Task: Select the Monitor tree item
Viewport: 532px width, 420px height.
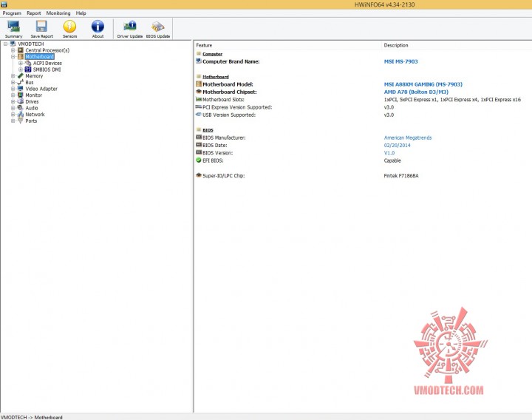Action: click(x=33, y=95)
